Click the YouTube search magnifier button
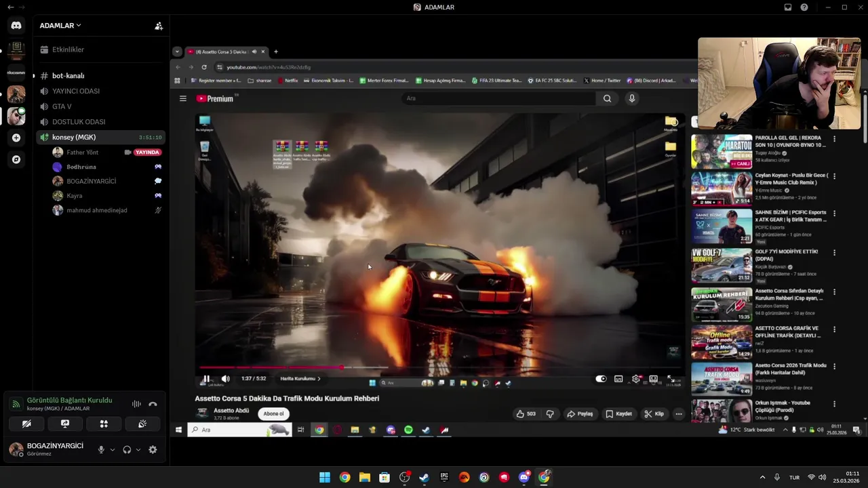 607,98
